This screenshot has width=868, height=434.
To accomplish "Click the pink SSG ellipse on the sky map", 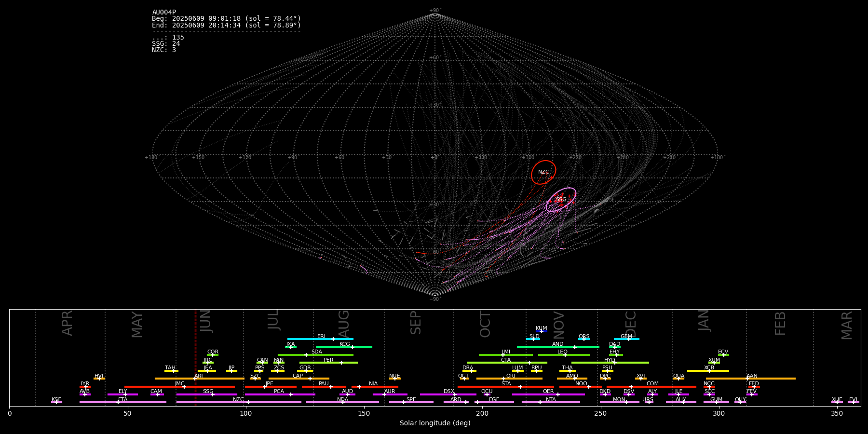I will pyautogui.click(x=561, y=200).
